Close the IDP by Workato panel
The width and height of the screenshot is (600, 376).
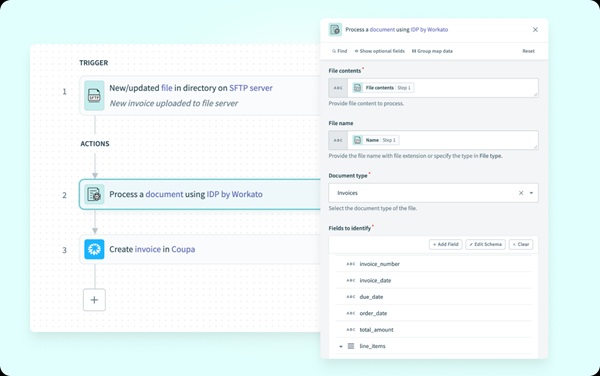pos(535,29)
